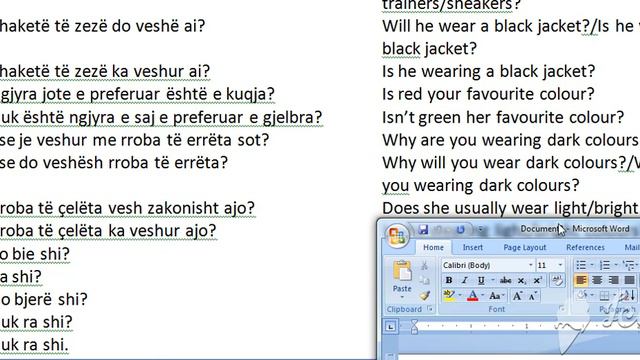The height and width of the screenshot is (360, 640).
Task: Apply the text highlight color marker
Action: point(449,296)
